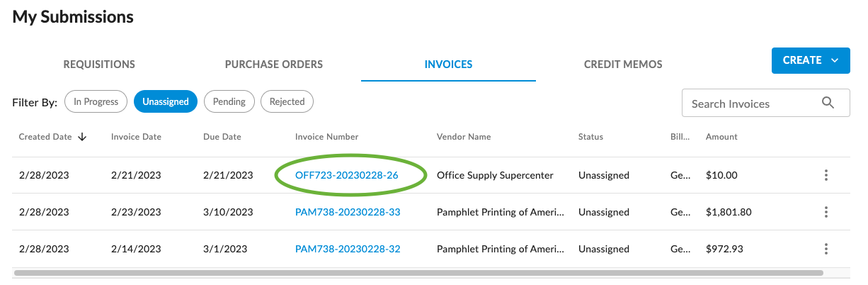
Task: Toggle the Unassigned filter chip
Action: click(x=166, y=101)
